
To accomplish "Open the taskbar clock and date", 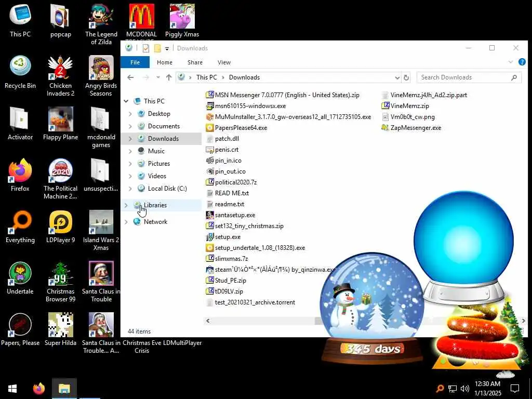I will click(x=487, y=389).
